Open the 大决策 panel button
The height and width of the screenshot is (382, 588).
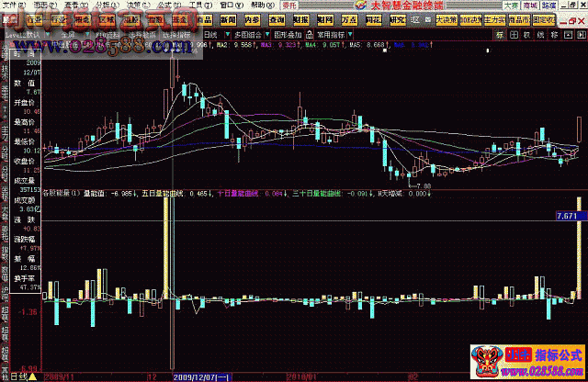447,17
